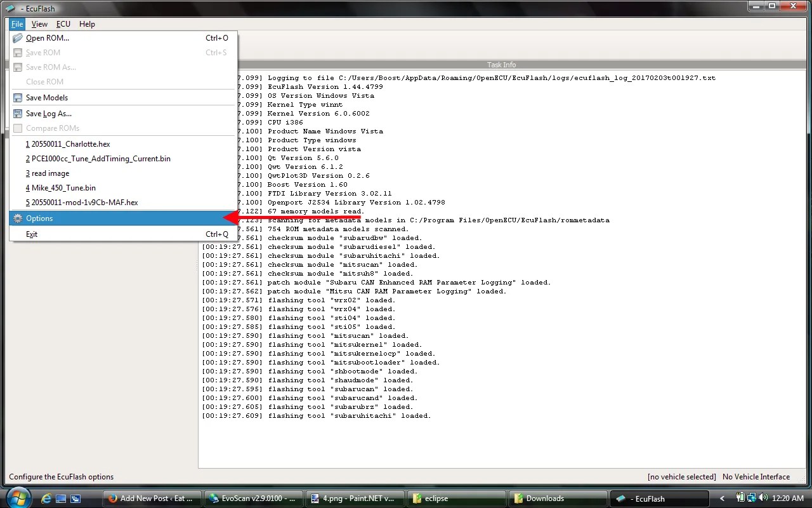
Task: Open recent file Mike_450_Tune.bin
Action: (x=123, y=188)
